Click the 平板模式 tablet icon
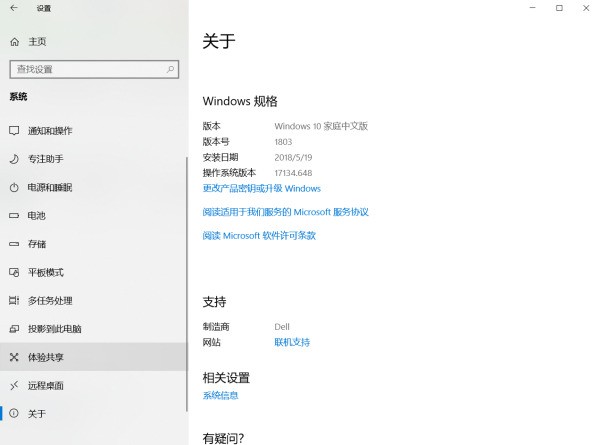600x445 pixels. pyautogui.click(x=14, y=272)
